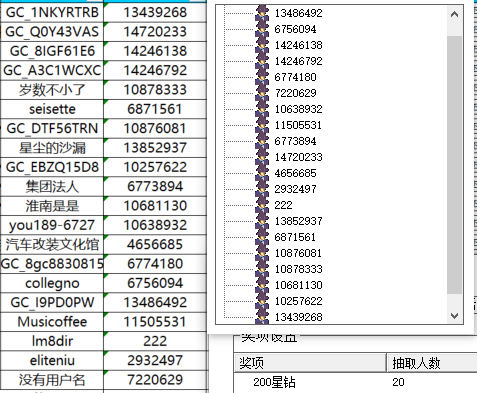Select the avatar icon beside 14246138
The height and width of the screenshot is (393, 477).
[262, 45]
